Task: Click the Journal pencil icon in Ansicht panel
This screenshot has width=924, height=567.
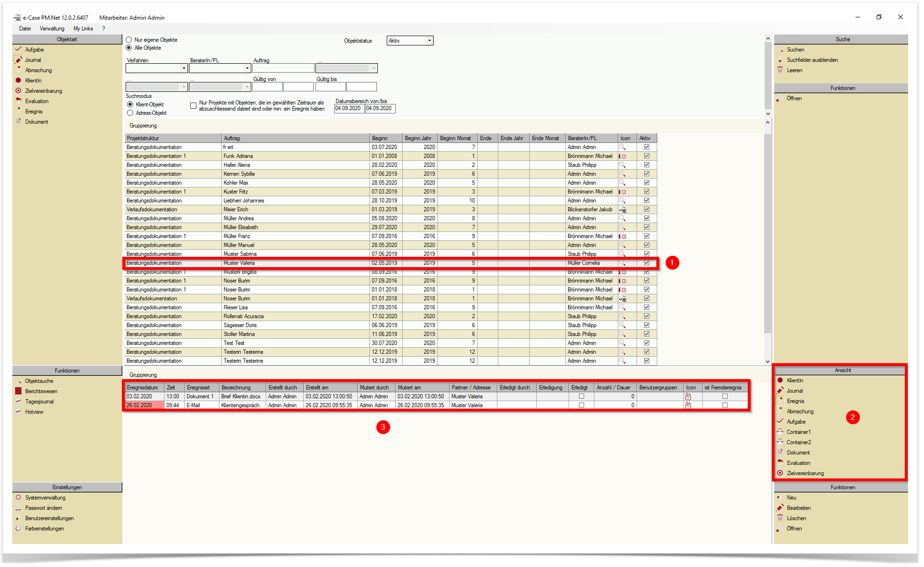Action: [780, 390]
